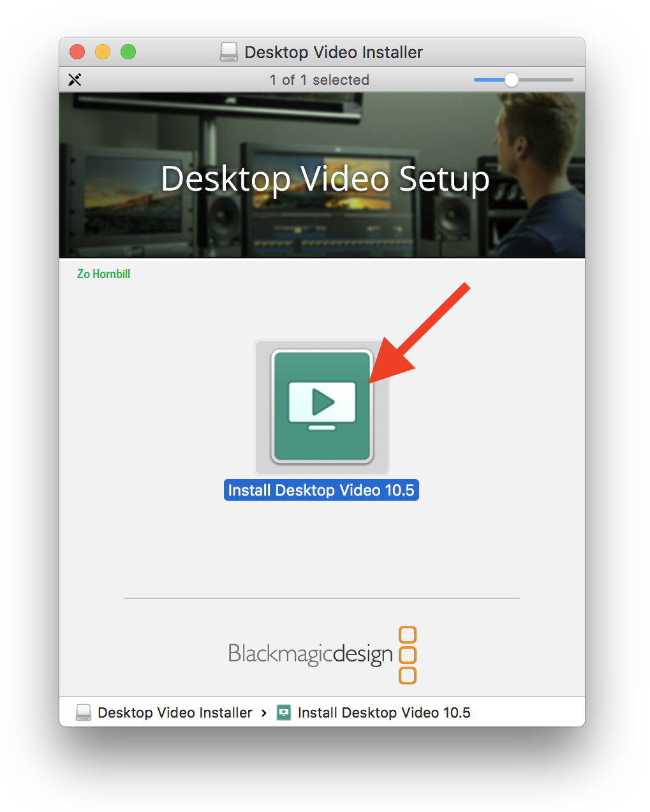Open the Install Desktop Video 10.5 package icon
The image size is (650, 812).
322,406
